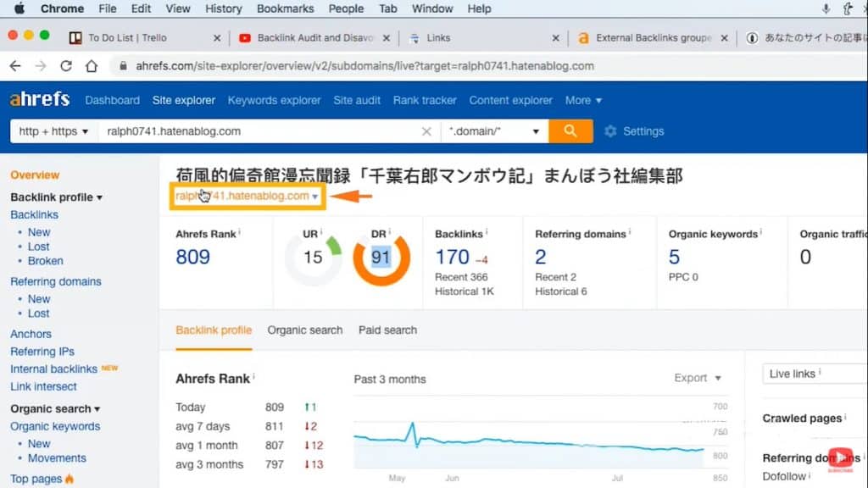Click the info icon next to Live links
The image size is (868, 488).
(x=820, y=372)
